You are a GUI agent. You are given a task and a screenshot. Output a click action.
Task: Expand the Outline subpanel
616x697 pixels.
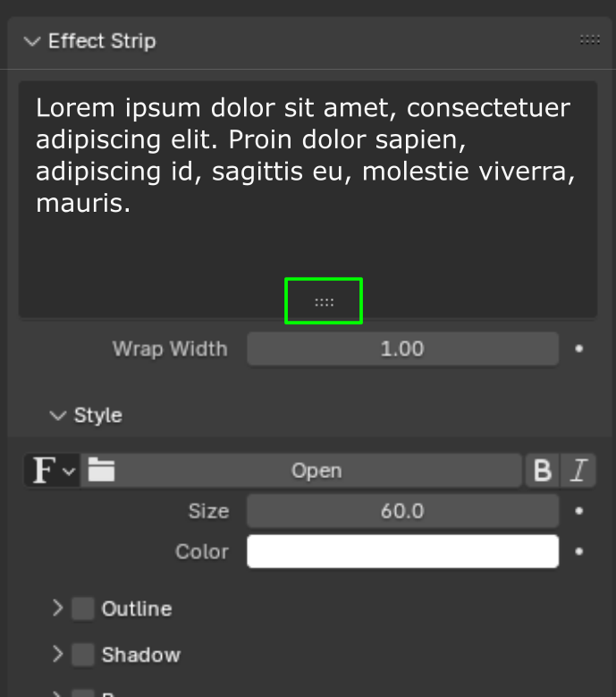tap(58, 608)
